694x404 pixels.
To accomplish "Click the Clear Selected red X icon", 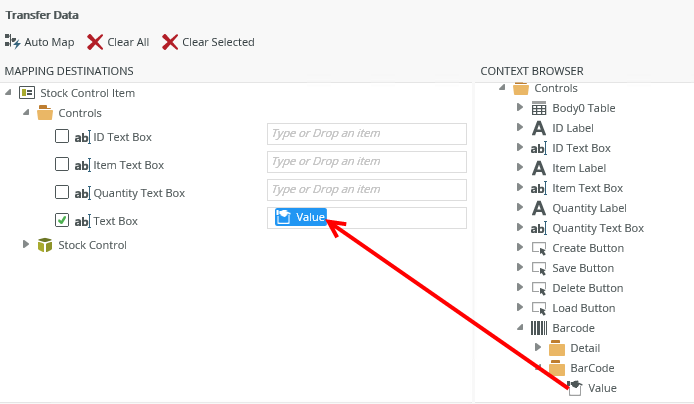I will click(x=170, y=42).
